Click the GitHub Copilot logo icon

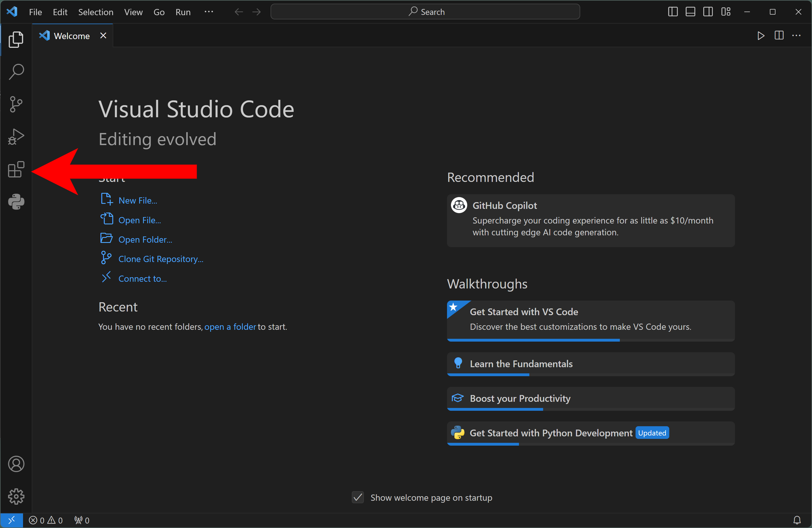(459, 205)
